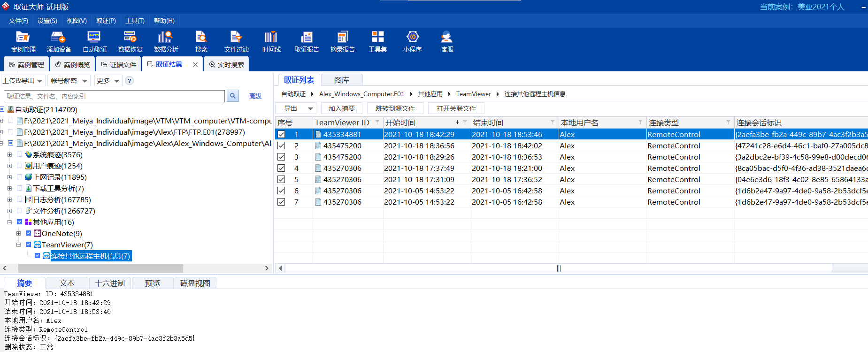Select the 连接其他远程主机信息(7) tree item
This screenshot has height=352, width=868.
90,256
